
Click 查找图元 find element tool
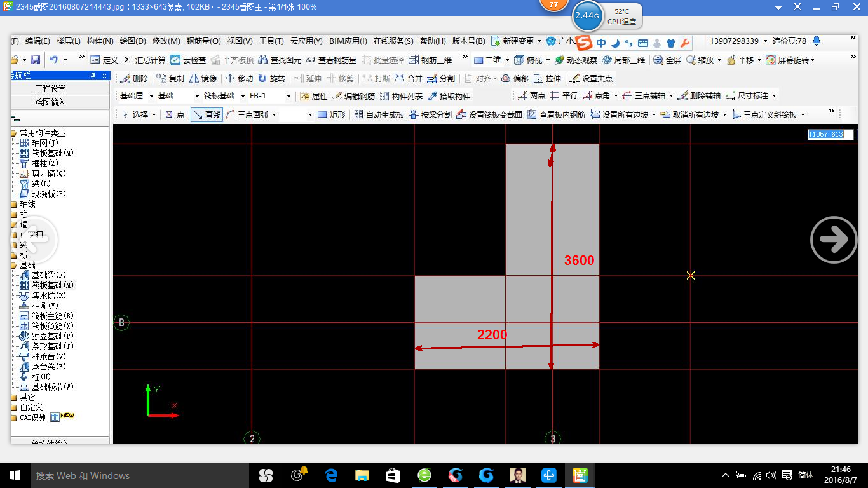(x=280, y=60)
